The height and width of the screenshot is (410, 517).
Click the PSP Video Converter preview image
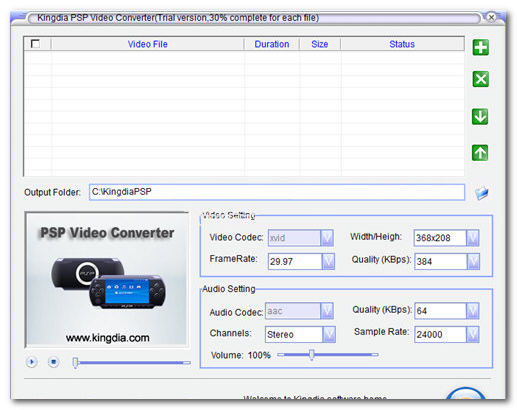click(107, 279)
